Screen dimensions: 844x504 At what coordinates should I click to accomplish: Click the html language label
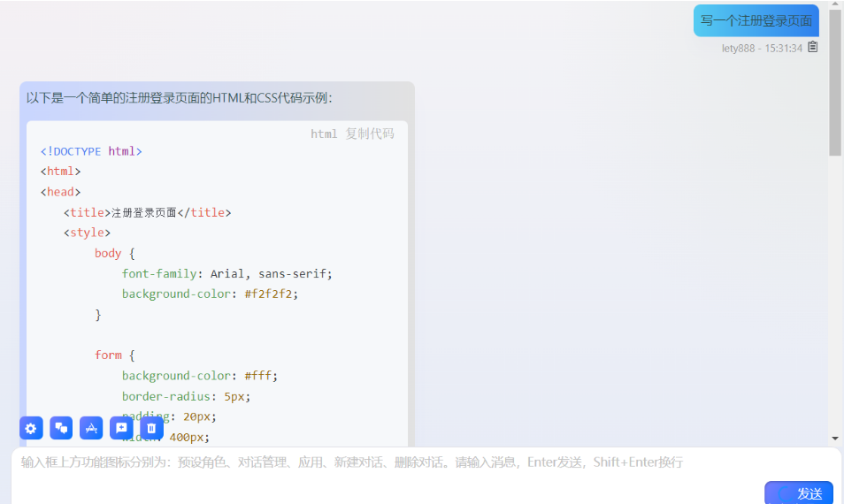pos(324,134)
